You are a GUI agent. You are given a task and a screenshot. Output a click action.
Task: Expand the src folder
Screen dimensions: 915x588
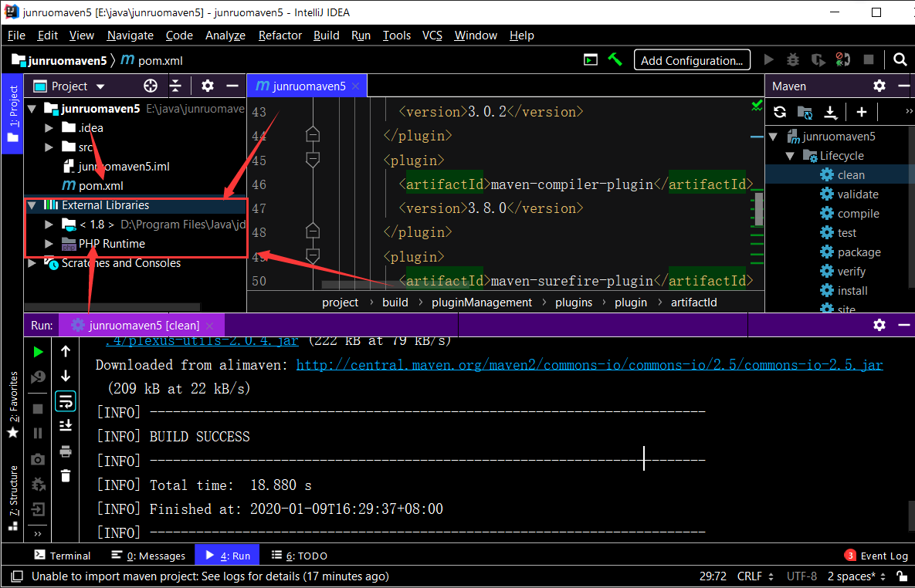tap(49, 147)
